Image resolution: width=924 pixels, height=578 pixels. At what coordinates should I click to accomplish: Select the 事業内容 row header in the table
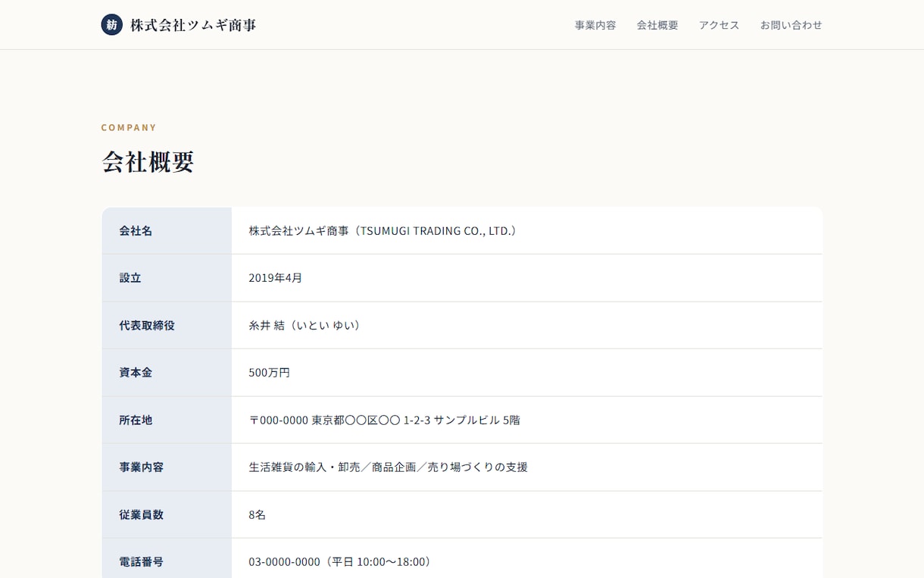[167, 467]
